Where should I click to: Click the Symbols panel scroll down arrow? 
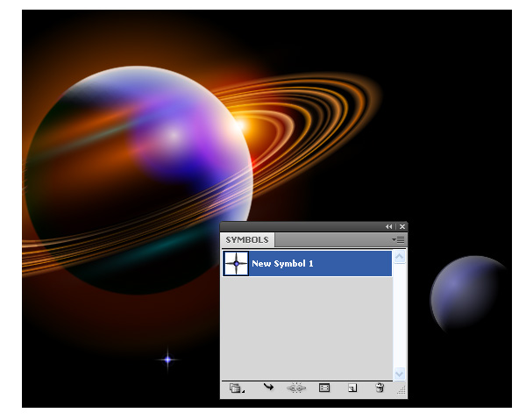[x=399, y=374]
